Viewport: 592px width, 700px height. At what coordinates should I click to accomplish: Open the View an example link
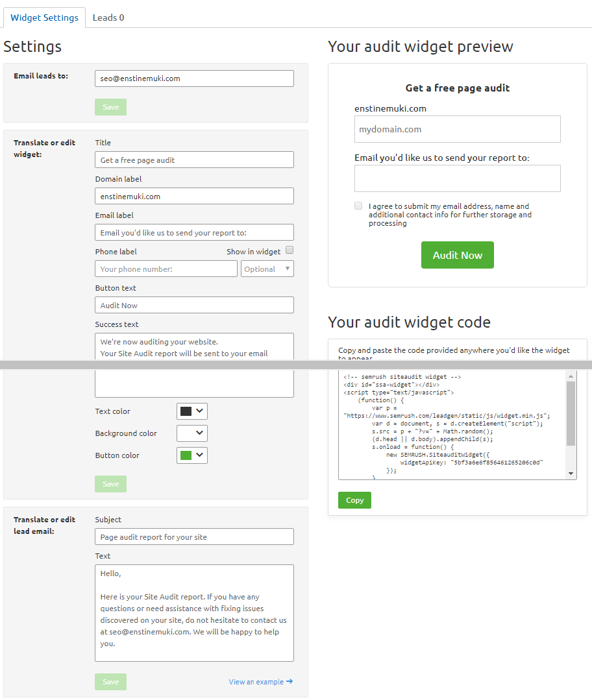pyautogui.click(x=256, y=682)
